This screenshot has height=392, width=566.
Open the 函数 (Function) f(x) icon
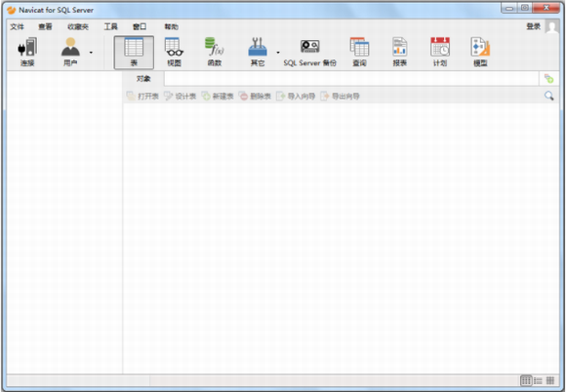(215, 47)
